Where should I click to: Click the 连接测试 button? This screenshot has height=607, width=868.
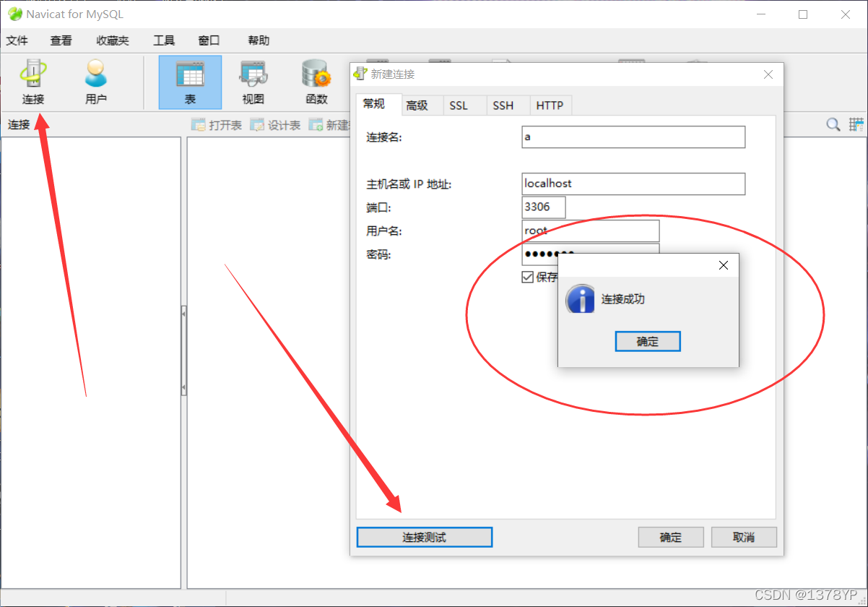[425, 537]
